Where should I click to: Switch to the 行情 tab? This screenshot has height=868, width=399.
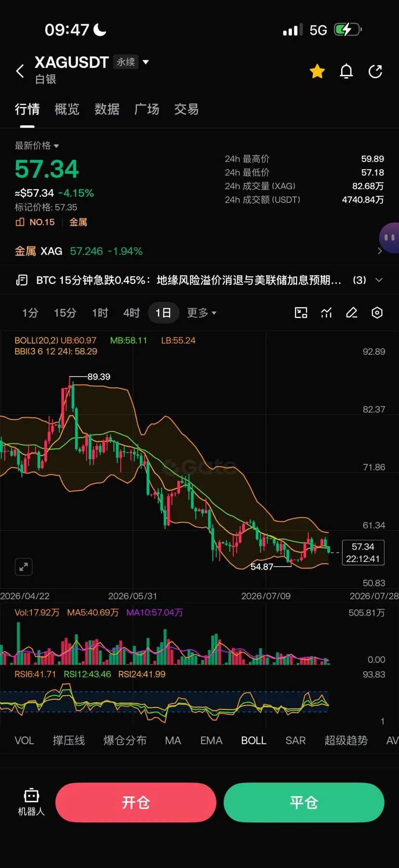click(x=27, y=109)
